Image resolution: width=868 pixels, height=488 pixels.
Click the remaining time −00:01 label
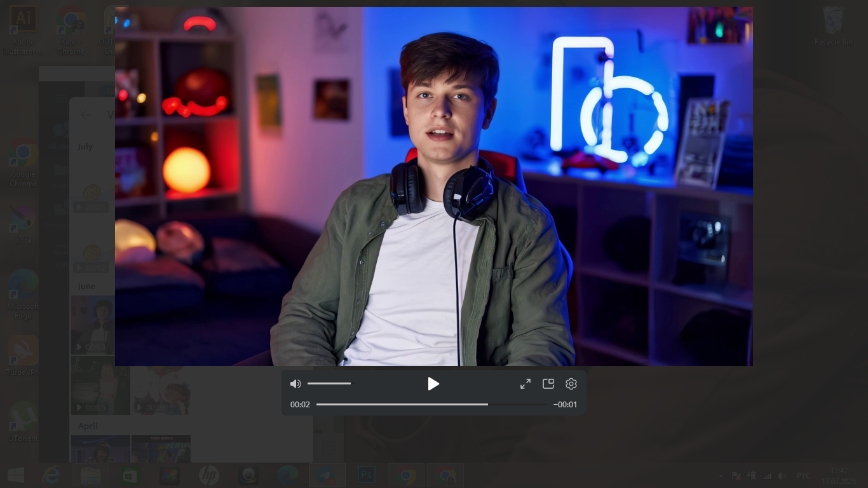coord(565,405)
